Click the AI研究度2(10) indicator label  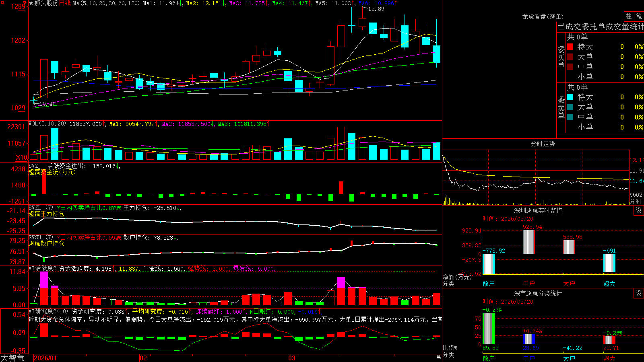tap(48, 311)
